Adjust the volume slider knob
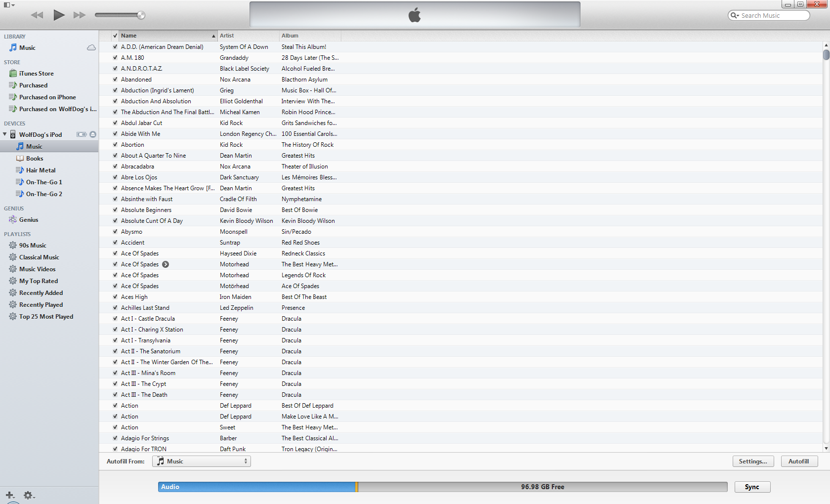Image resolution: width=830 pixels, height=504 pixels. pos(141,15)
